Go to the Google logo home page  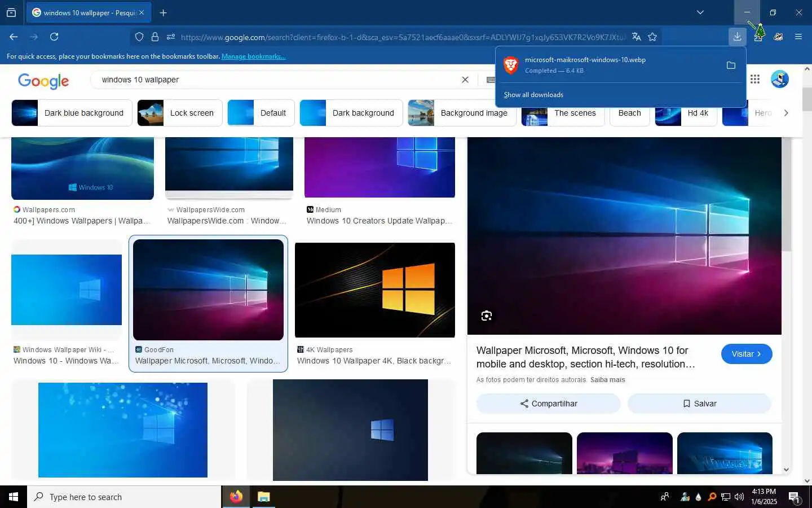[43, 81]
